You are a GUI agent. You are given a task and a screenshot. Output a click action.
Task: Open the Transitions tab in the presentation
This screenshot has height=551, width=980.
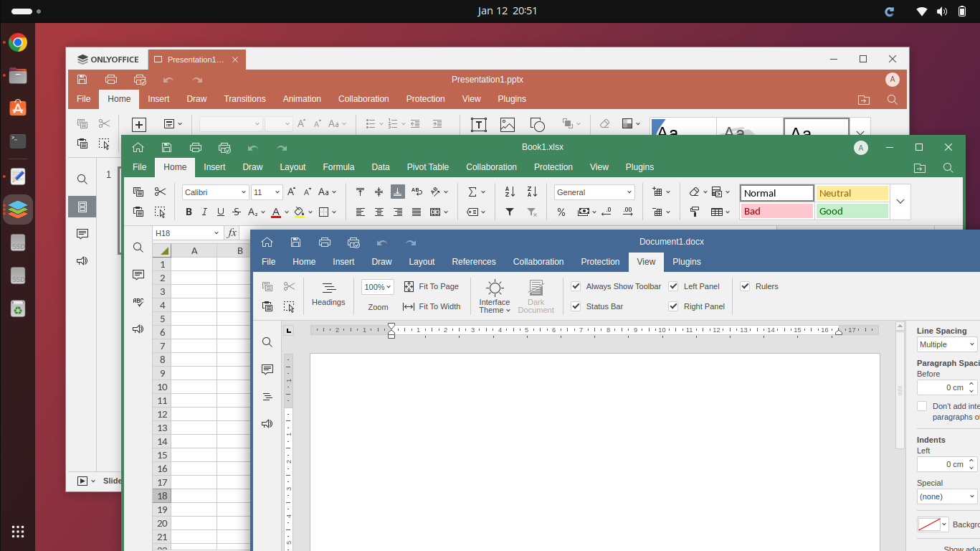tap(244, 99)
